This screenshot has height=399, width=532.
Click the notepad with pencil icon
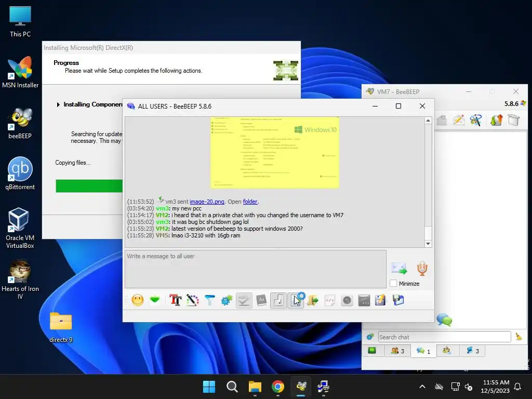[381, 300]
